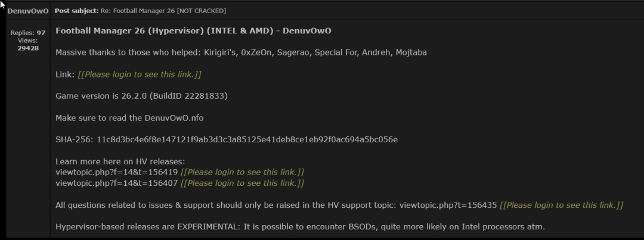This screenshot has height=240, width=644.
Task: Click the login link next to Link:
Action: tap(140, 74)
